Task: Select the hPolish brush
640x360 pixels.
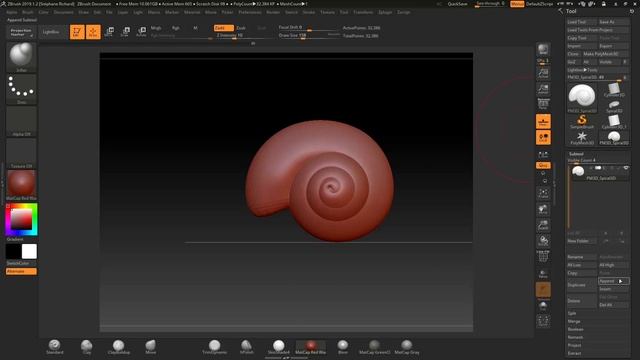Action: [247, 347]
